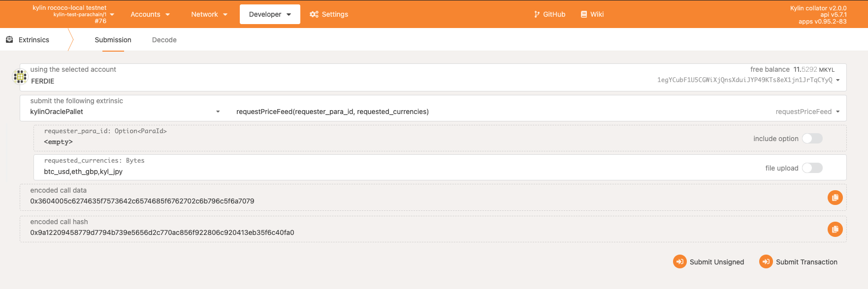Click the Extrinsics section icon
This screenshot has width=868, height=289.
point(9,40)
